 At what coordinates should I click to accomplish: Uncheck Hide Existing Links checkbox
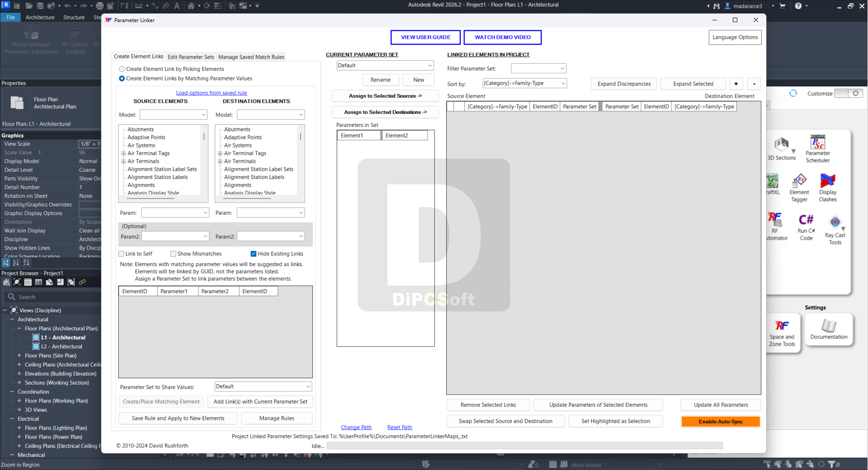click(254, 254)
